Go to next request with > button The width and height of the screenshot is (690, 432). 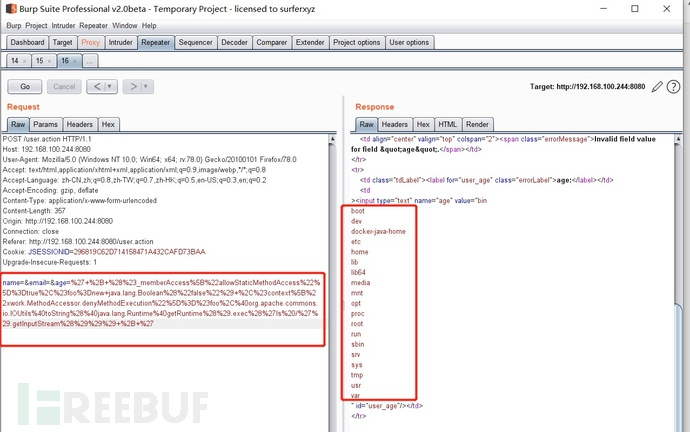tap(133, 87)
